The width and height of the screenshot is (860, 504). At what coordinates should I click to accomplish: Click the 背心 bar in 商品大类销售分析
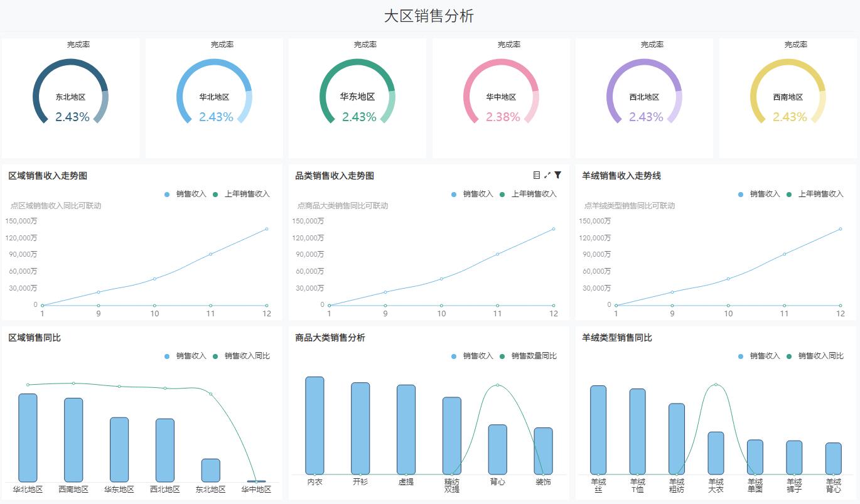point(497,449)
